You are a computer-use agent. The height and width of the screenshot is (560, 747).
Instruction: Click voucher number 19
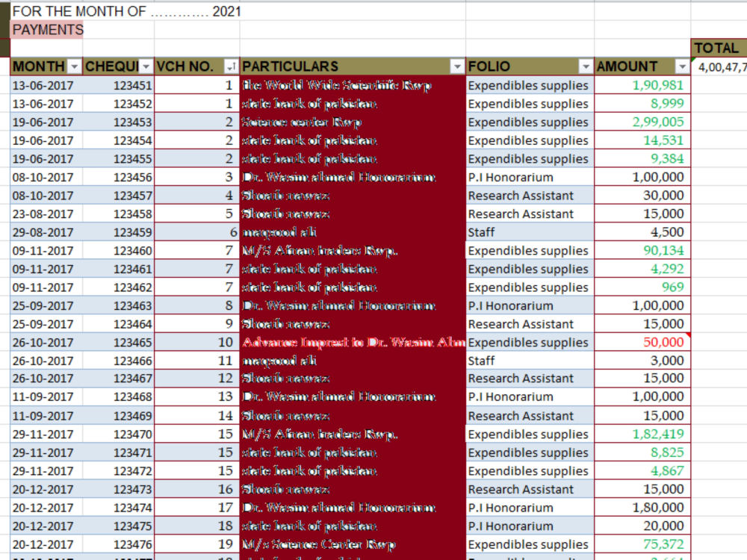coord(226,544)
